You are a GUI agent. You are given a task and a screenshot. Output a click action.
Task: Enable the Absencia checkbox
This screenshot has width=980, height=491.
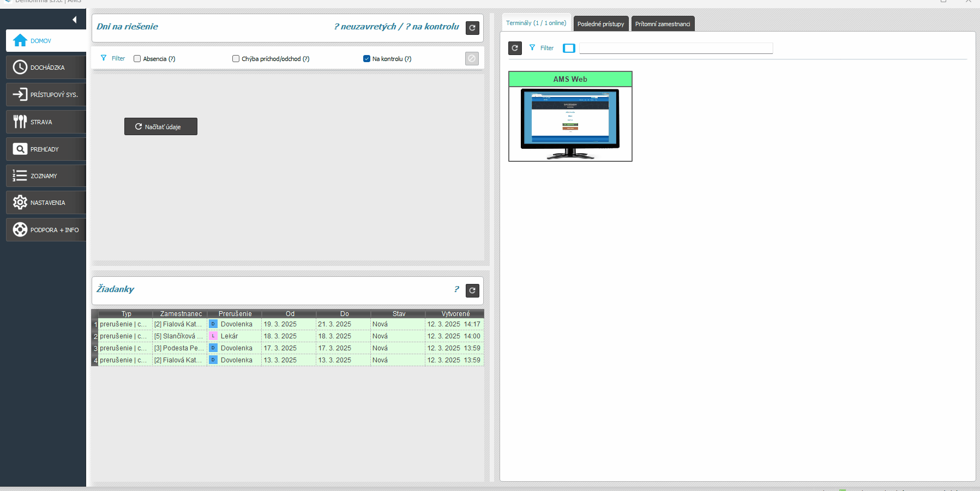click(x=137, y=59)
